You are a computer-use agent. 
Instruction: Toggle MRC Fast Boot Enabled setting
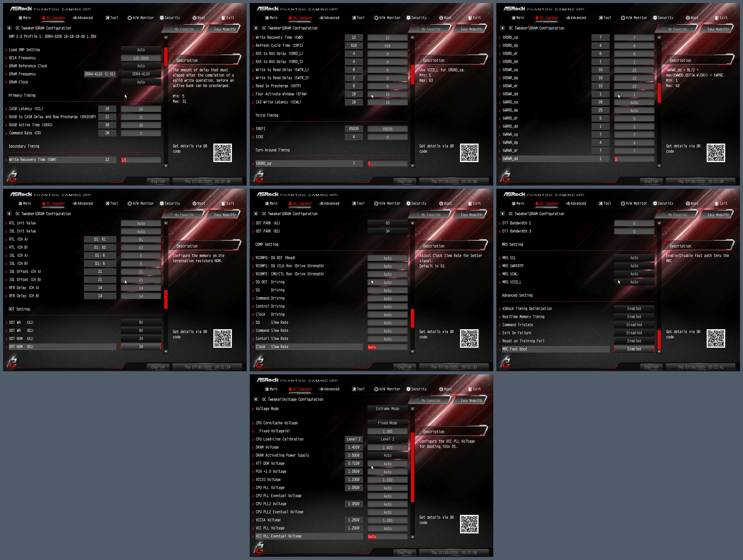[634, 349]
